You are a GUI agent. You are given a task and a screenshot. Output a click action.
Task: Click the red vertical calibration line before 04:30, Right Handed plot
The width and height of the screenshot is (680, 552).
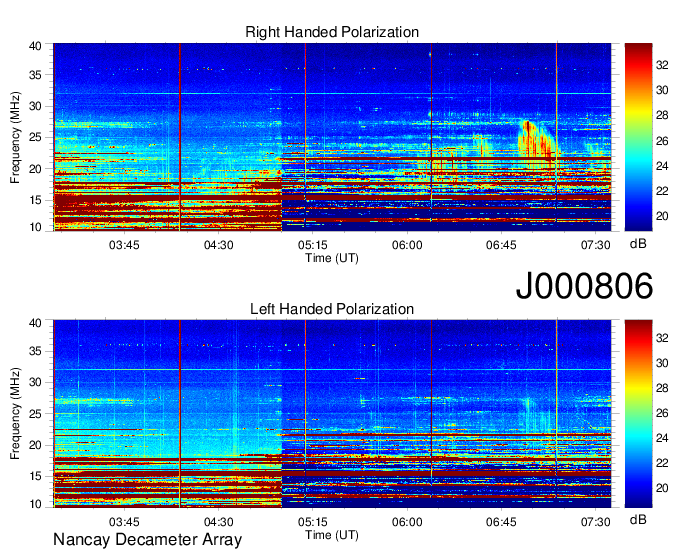coord(180,137)
